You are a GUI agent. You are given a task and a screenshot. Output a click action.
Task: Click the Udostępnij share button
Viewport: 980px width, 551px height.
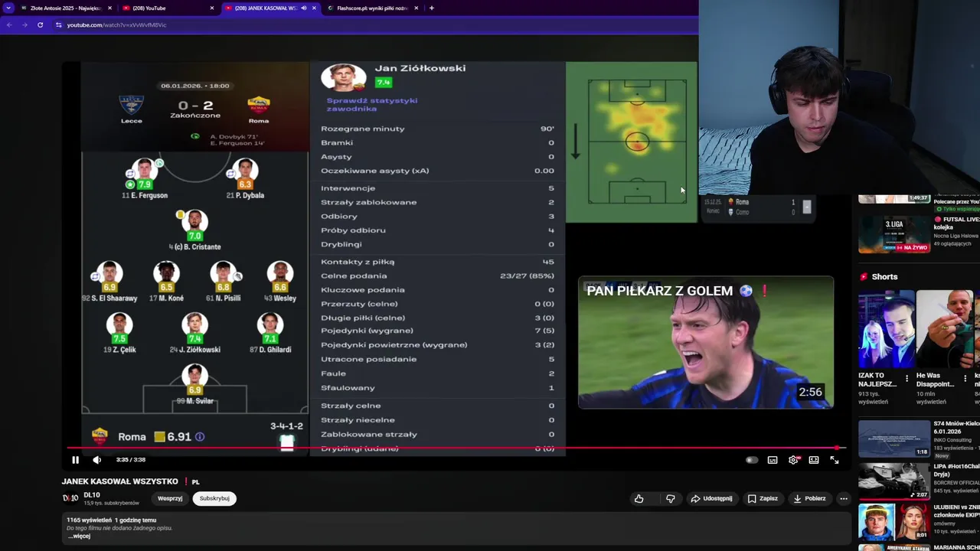711,498
